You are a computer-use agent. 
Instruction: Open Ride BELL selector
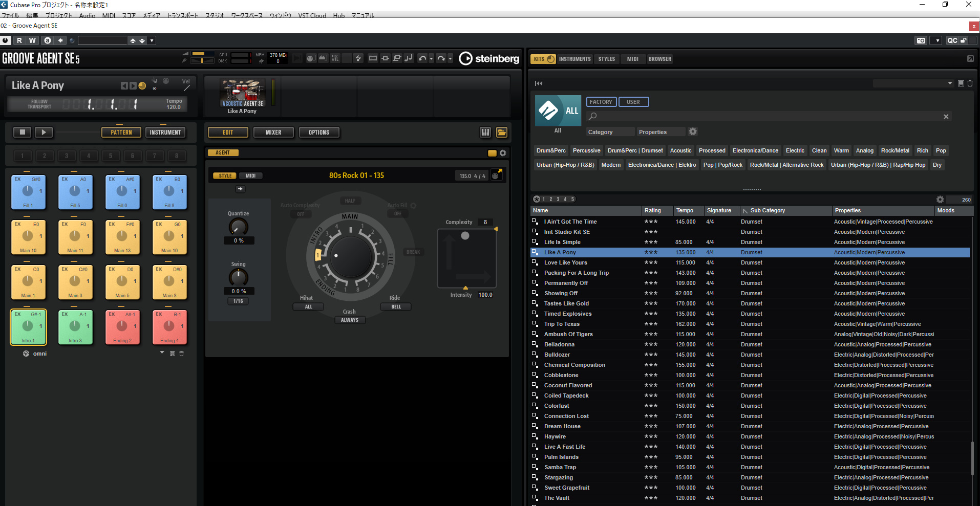pyautogui.click(x=396, y=306)
